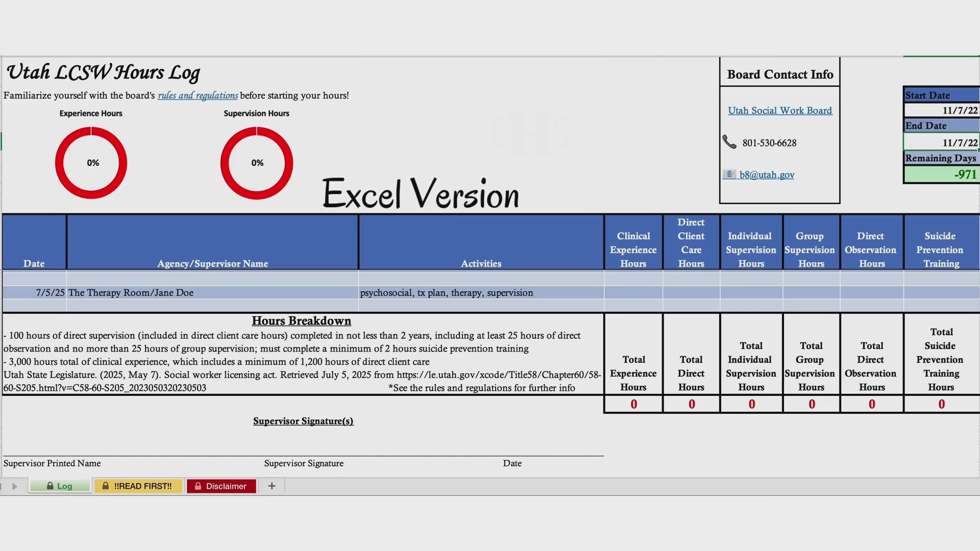Open the Log sheet tab
Viewport: 980px width, 551px height.
(60, 486)
